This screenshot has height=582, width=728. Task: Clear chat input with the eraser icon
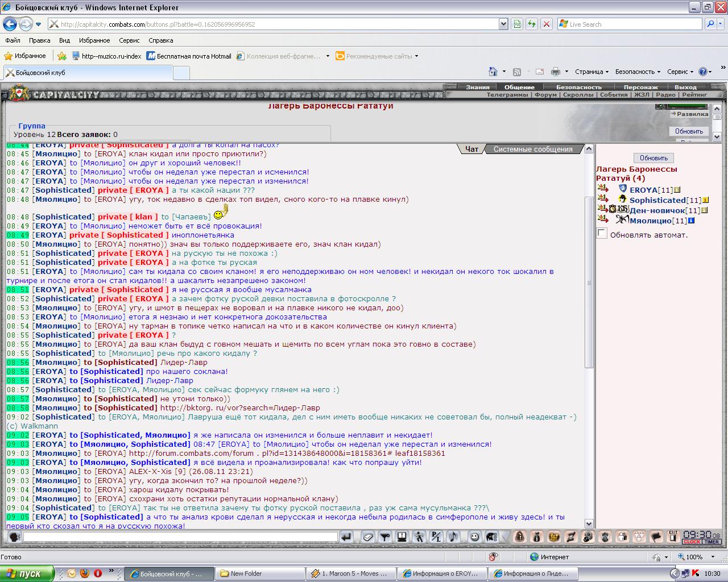pyautogui.click(x=368, y=537)
